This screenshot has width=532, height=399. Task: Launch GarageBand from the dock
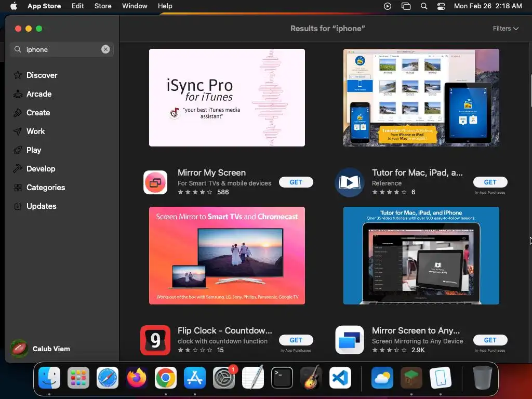(x=311, y=378)
